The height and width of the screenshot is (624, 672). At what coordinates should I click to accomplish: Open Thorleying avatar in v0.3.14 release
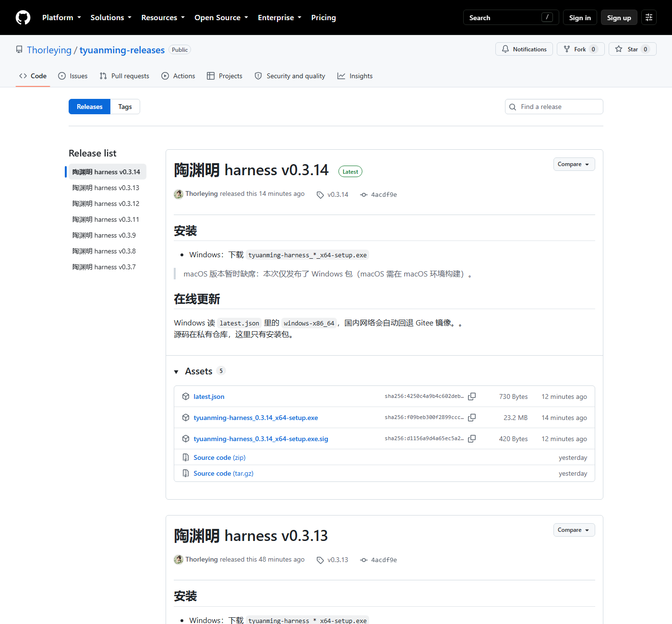coord(179,194)
